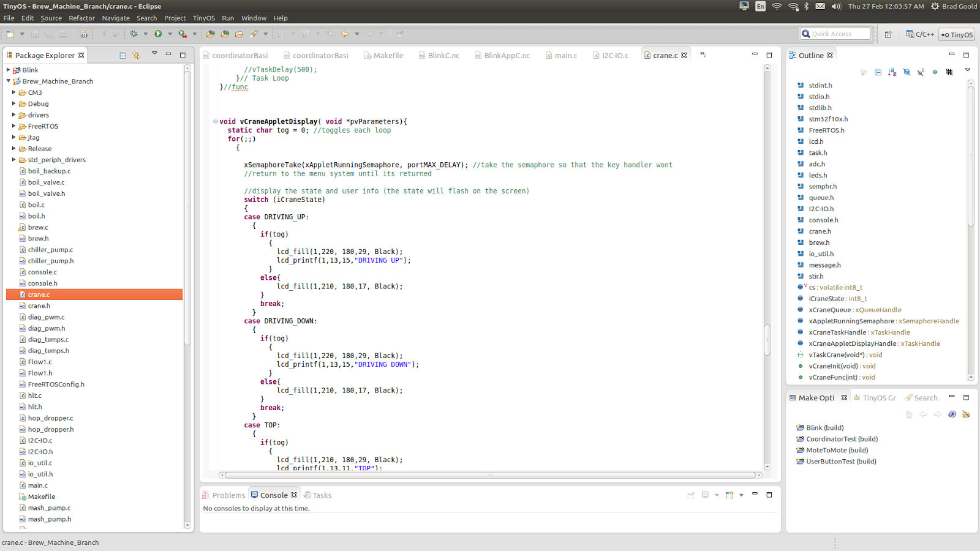This screenshot has width=980, height=551.
Task: Toggle Link with Editor in Package Explorer
Action: (137, 55)
